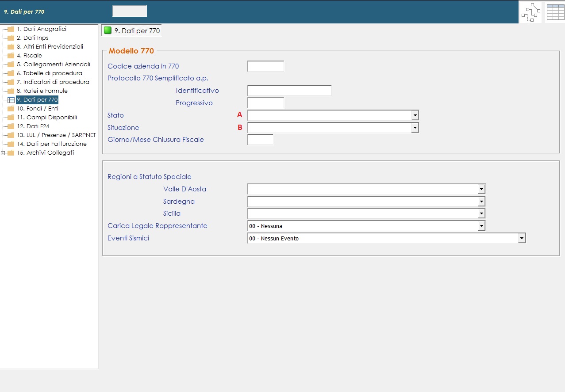Expand the Carica Legale Rappresentante dropdown
Viewport: 565px width, 392px height.
481,226
